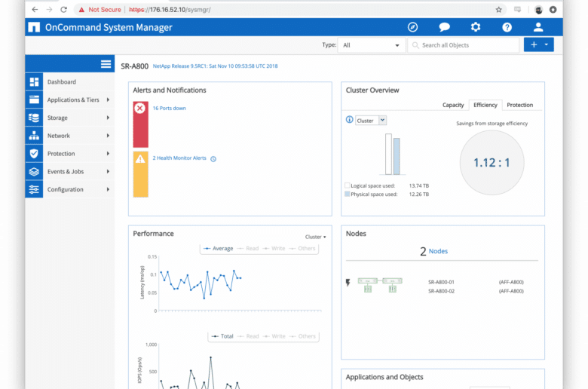
Task: Click the Not Secure warning icon
Action: pyautogui.click(x=81, y=10)
